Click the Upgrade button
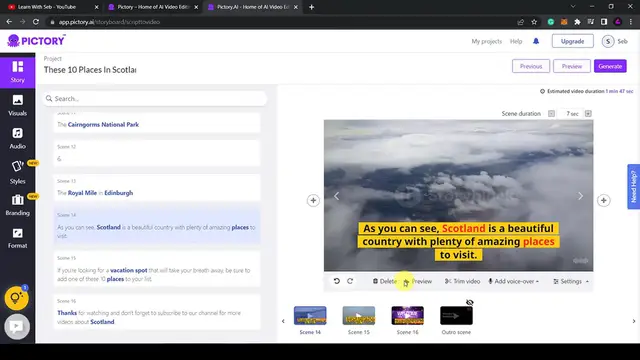Viewport: 640px width, 360px height. point(573,41)
